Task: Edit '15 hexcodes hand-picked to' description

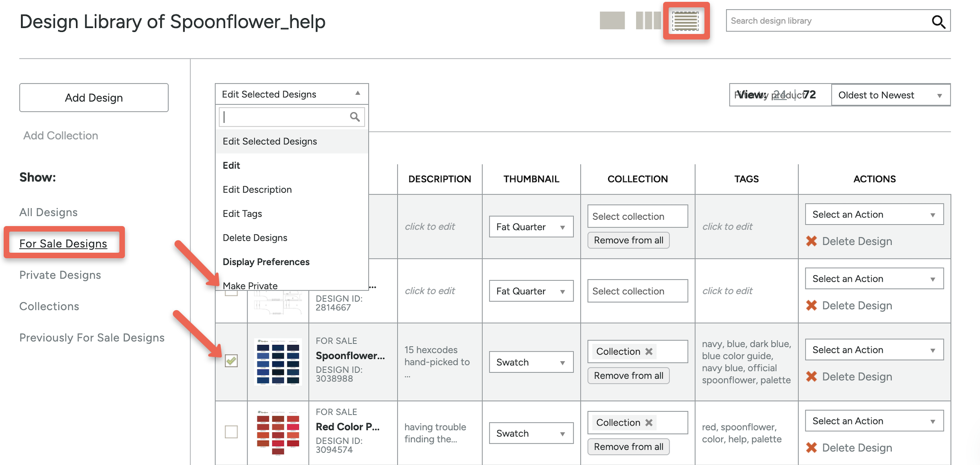Action: coord(437,362)
